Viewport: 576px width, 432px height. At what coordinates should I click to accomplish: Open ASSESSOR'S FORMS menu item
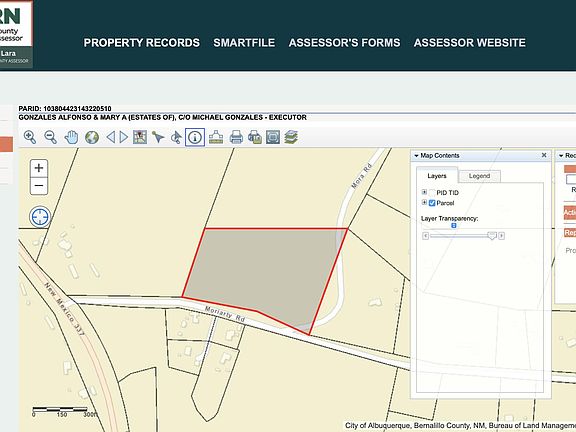tap(345, 43)
